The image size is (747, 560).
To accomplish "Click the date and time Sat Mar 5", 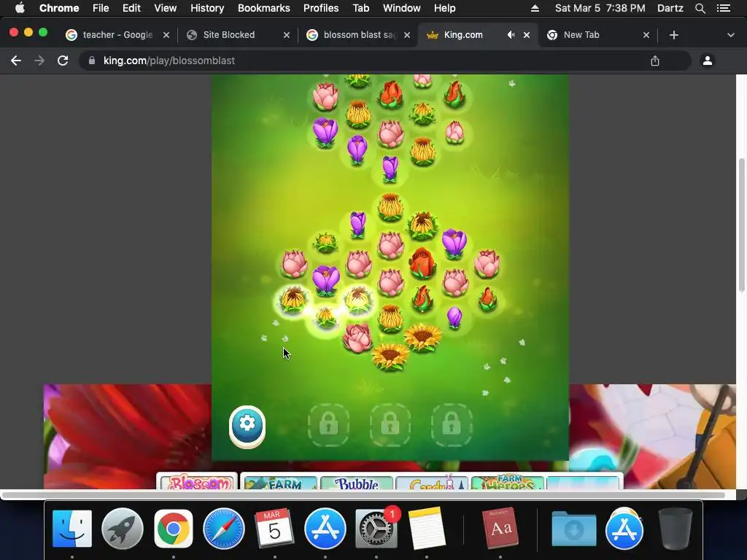I will 600,8.
